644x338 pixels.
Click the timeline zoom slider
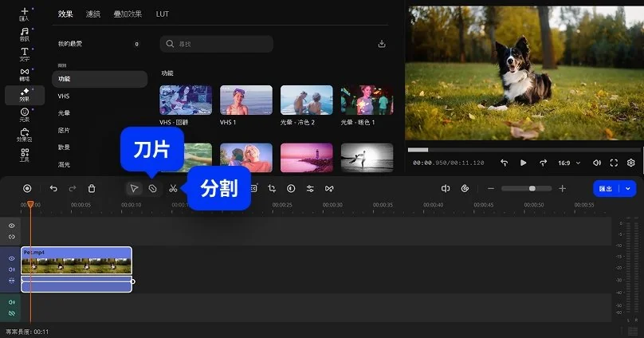[x=527, y=188]
